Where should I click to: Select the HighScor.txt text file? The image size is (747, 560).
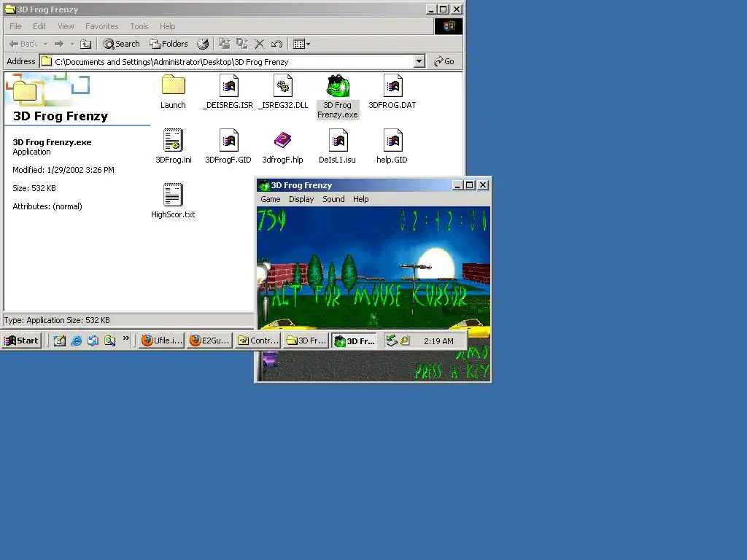click(x=173, y=201)
